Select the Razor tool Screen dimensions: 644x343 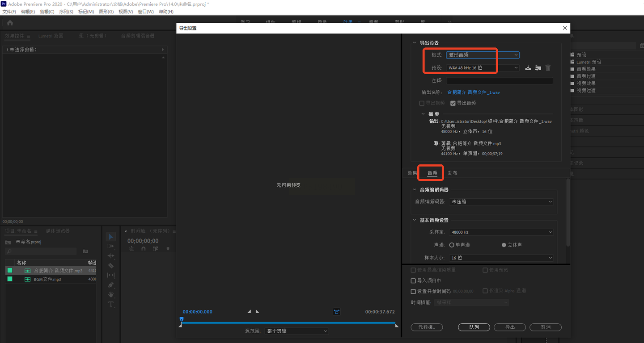coord(111,265)
